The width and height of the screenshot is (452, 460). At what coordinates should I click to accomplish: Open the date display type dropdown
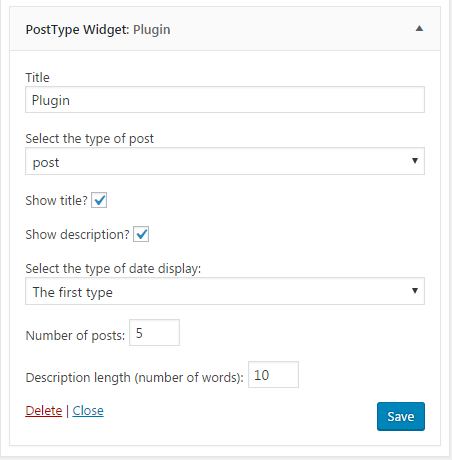point(225,291)
